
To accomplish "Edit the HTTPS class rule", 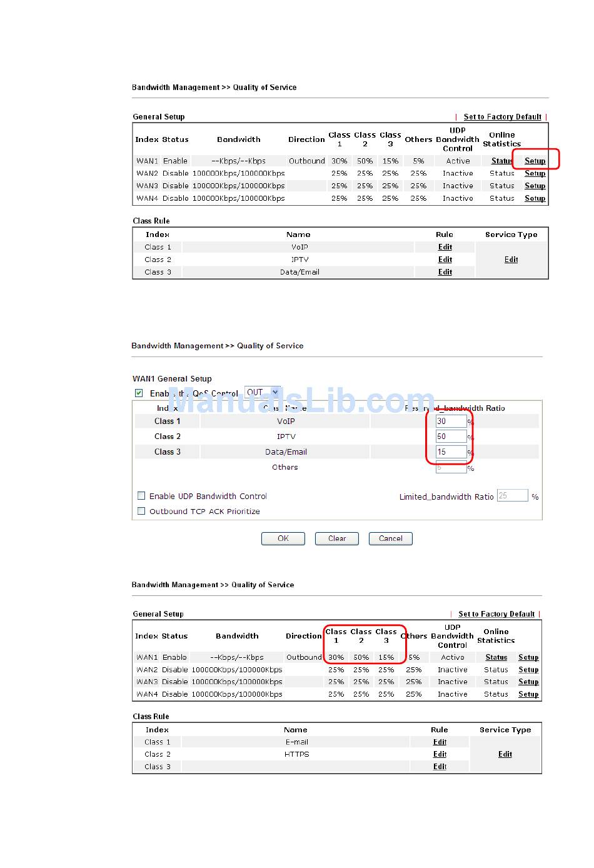I will pyautogui.click(x=440, y=754).
